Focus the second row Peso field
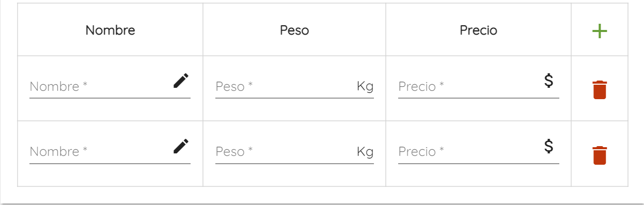The width and height of the screenshot is (644, 205). click(285, 152)
